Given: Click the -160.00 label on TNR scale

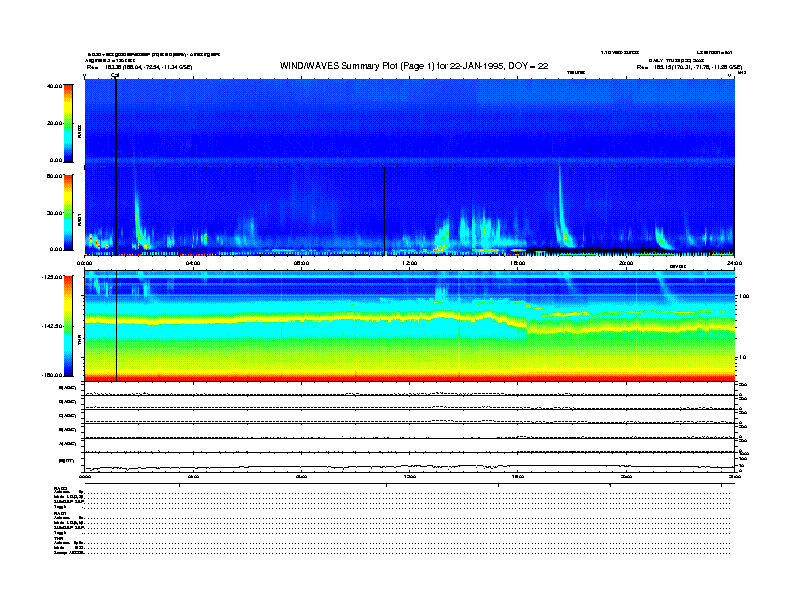Looking at the screenshot, I should [53, 375].
